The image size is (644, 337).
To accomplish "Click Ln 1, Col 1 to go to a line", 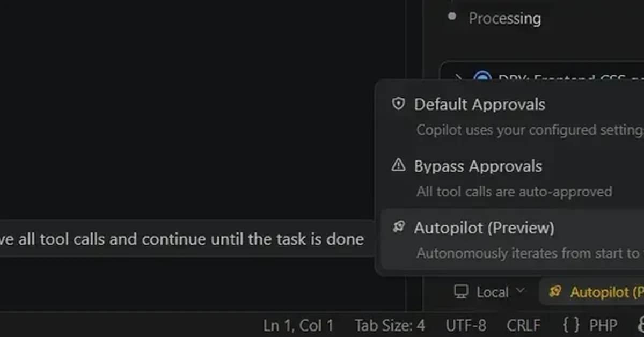I will (x=298, y=325).
